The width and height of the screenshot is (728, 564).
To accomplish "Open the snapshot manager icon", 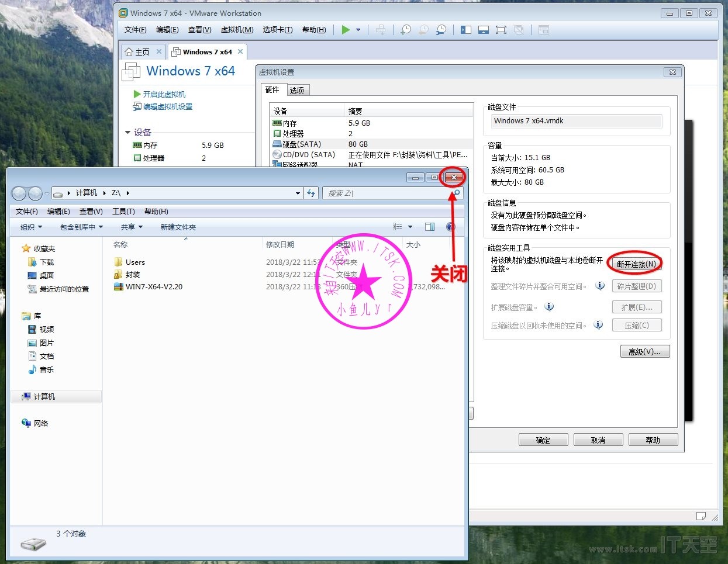I will pos(441,30).
